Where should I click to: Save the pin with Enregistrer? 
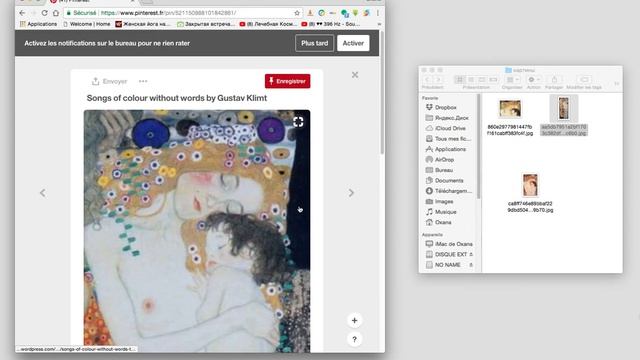287,81
